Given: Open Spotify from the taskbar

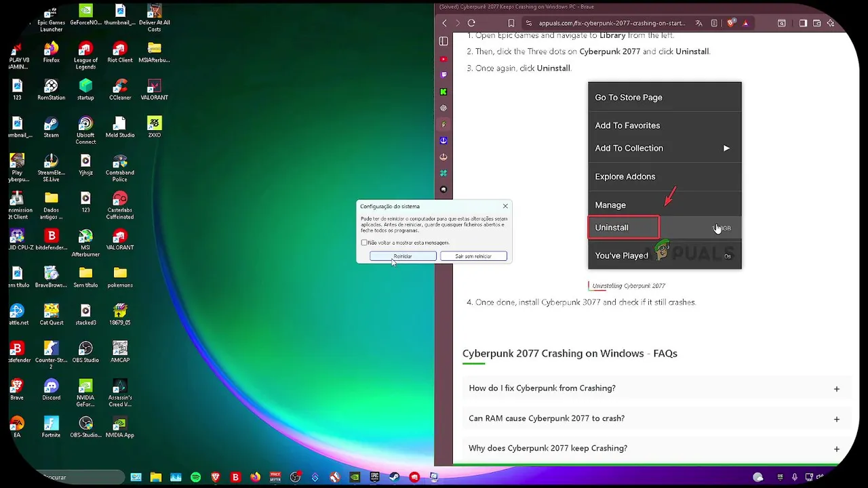Looking at the screenshot, I should [x=196, y=477].
